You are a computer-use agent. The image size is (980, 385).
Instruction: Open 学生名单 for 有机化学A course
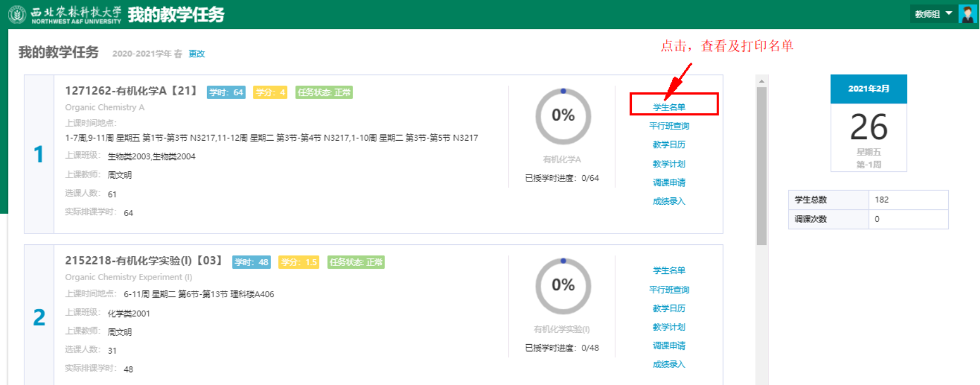click(x=669, y=107)
